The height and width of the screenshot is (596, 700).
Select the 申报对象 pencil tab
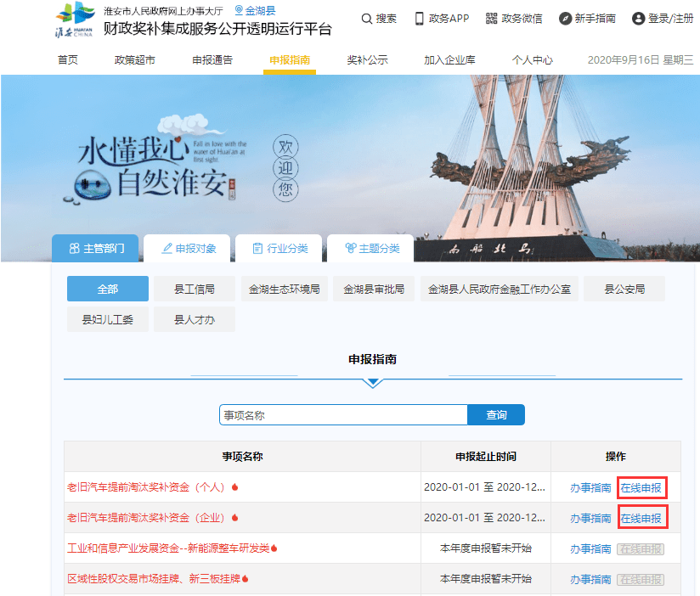click(x=187, y=248)
